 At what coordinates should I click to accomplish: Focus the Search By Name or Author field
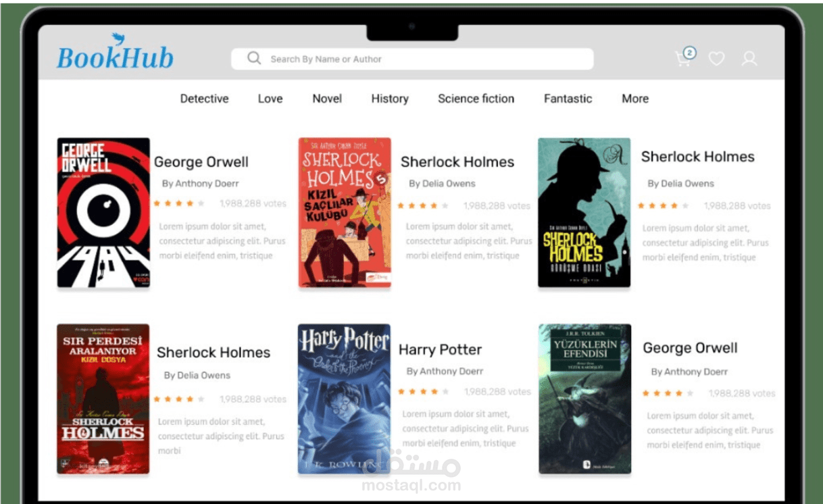pyautogui.click(x=412, y=59)
